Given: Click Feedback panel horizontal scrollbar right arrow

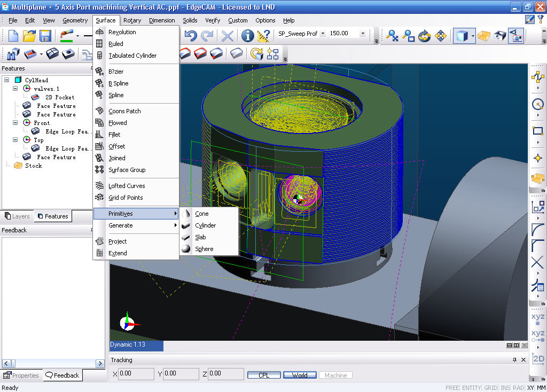Looking at the screenshot, I should (x=100, y=363).
